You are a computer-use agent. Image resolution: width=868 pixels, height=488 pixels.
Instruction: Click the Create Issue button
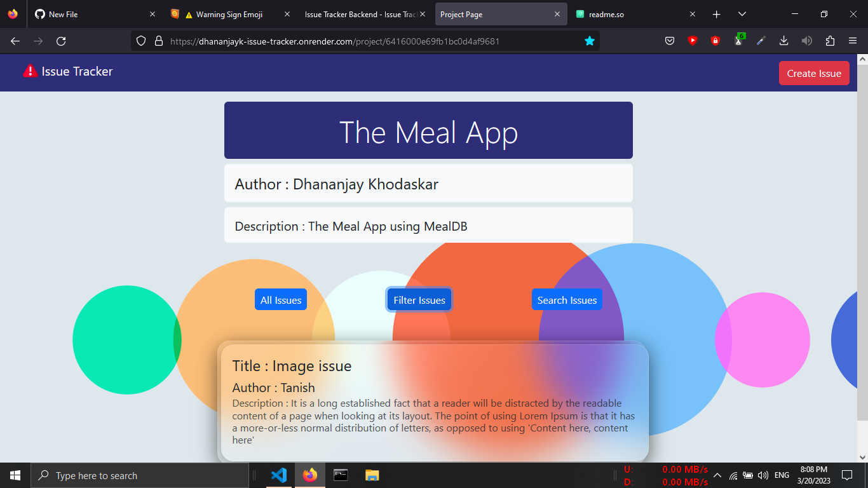pos(814,72)
